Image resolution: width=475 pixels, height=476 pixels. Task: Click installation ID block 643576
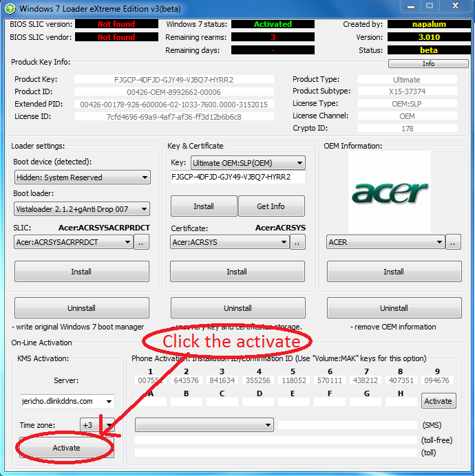point(187,380)
